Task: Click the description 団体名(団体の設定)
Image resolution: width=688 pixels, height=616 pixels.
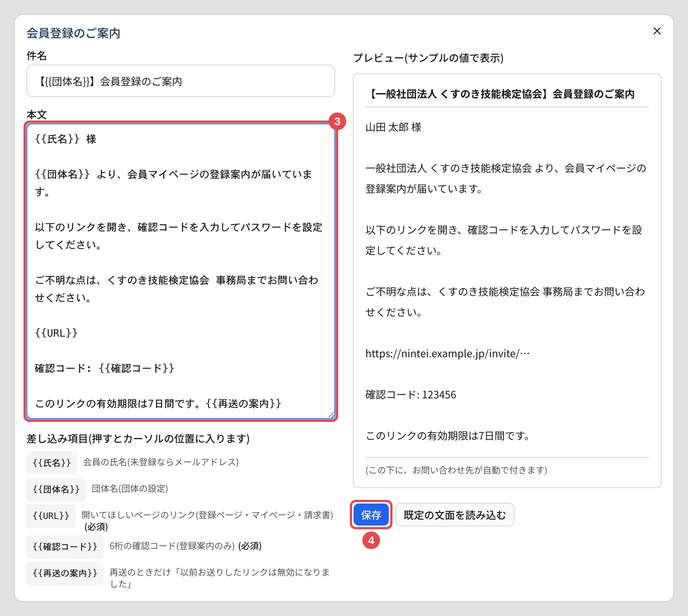Action: [130, 488]
